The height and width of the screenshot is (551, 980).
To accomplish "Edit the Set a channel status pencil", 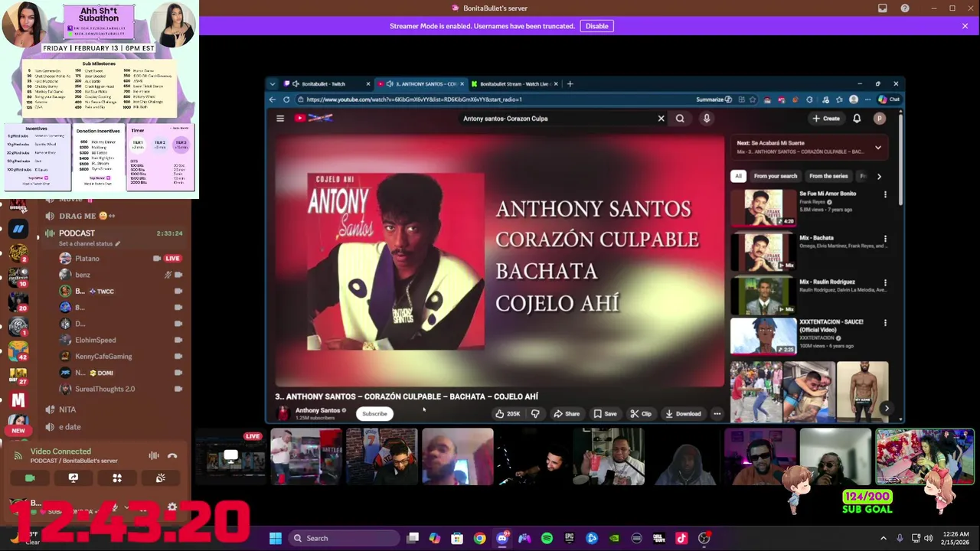I will pyautogui.click(x=118, y=243).
